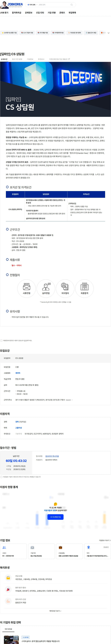The image size is (111, 644).
Task: Click the 자격증취득지원 tag
Action: 58,33
